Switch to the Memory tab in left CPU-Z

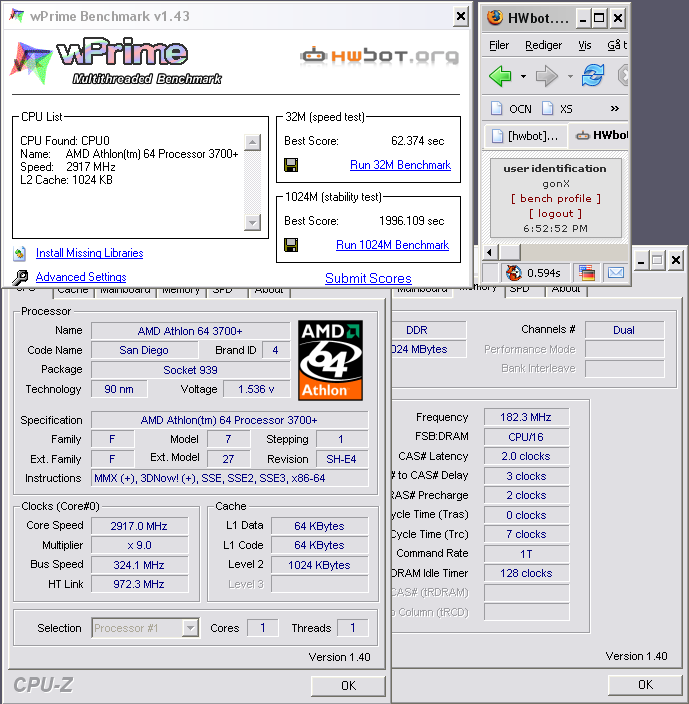pyautogui.click(x=181, y=291)
